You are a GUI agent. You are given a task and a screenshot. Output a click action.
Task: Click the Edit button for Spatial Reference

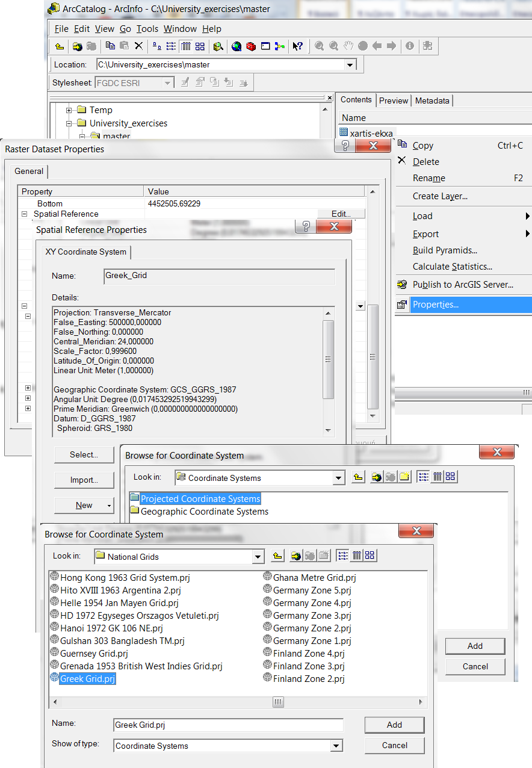coord(341,214)
